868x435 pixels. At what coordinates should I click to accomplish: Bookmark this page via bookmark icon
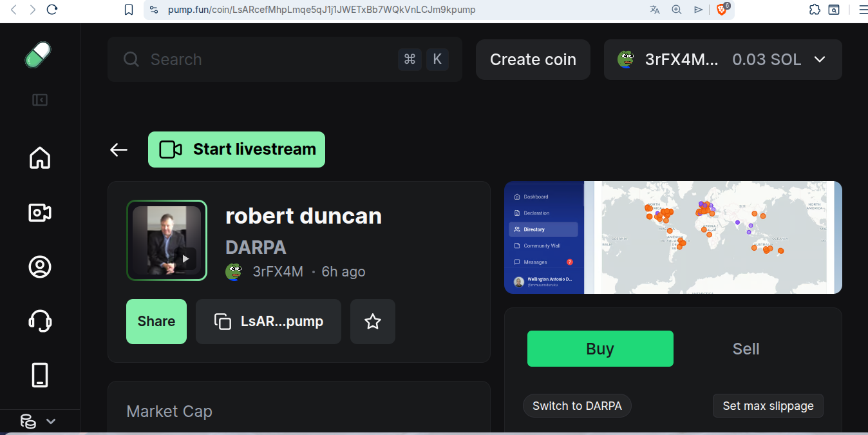pos(129,10)
